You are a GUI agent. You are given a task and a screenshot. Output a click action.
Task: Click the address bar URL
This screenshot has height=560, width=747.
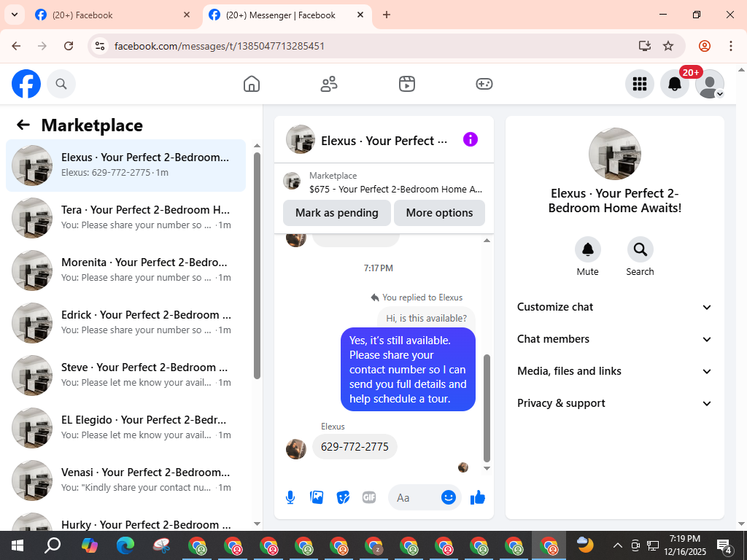[x=220, y=46]
